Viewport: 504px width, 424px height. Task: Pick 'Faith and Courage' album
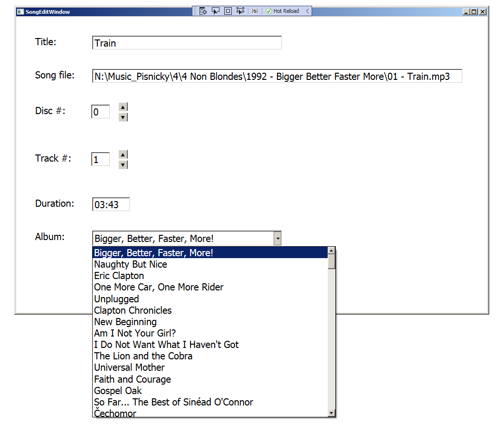(210, 379)
